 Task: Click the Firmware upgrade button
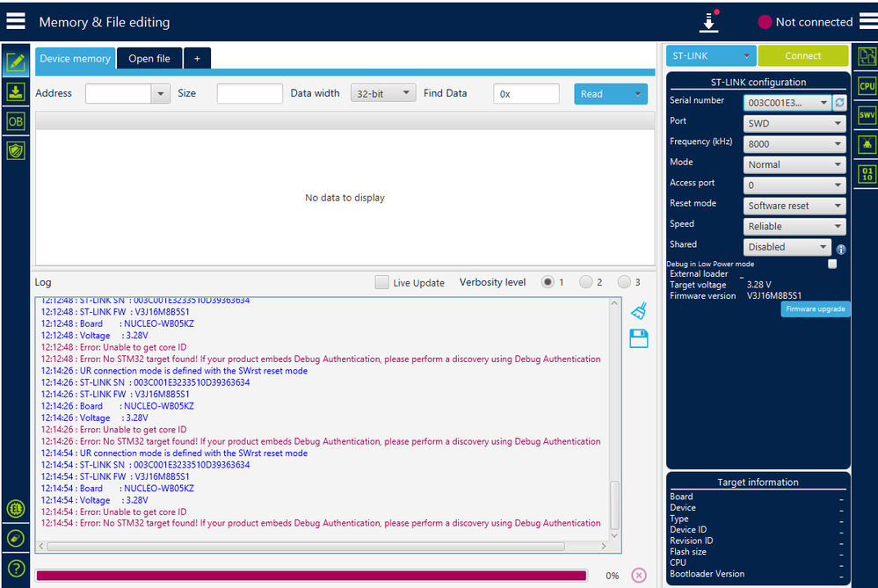[815, 309]
